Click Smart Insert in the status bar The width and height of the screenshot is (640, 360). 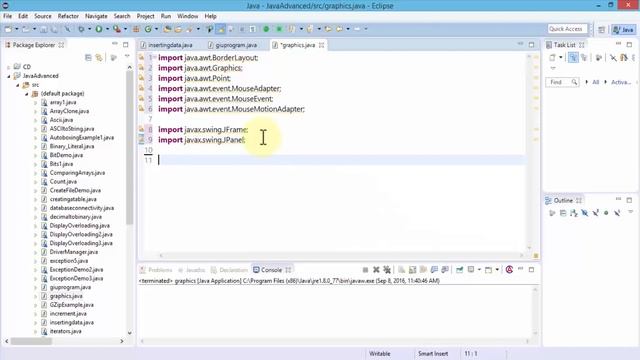pos(433,353)
